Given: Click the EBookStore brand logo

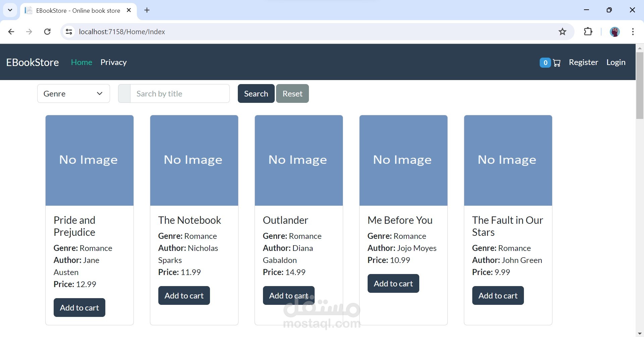Looking at the screenshot, I should pyautogui.click(x=33, y=62).
